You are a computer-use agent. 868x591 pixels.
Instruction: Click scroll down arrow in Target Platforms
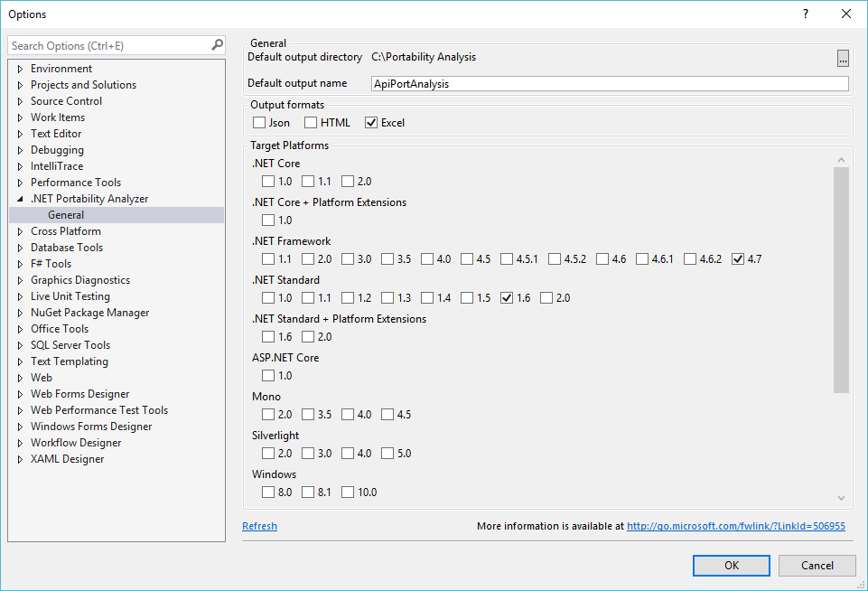(841, 498)
